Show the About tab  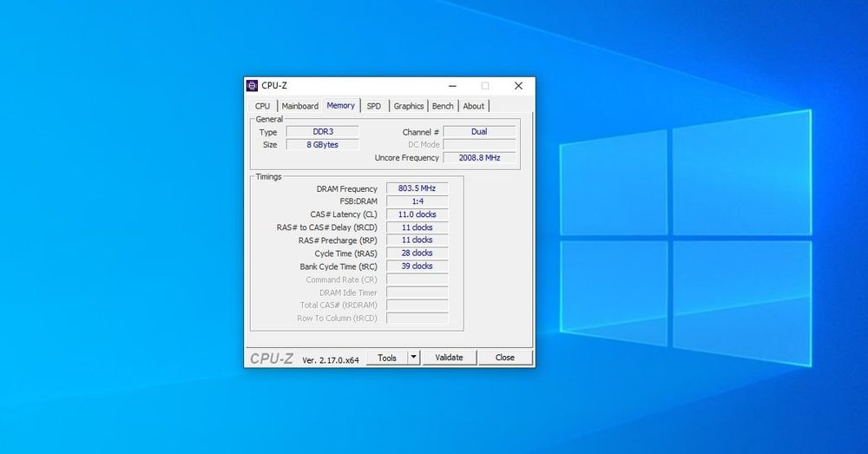click(474, 106)
